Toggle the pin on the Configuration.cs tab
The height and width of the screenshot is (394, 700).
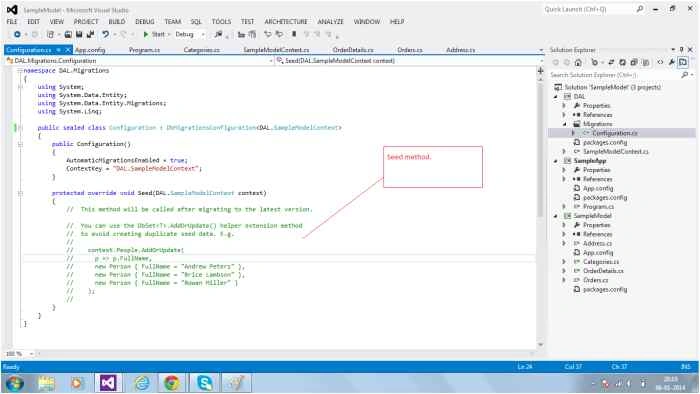[x=58, y=50]
